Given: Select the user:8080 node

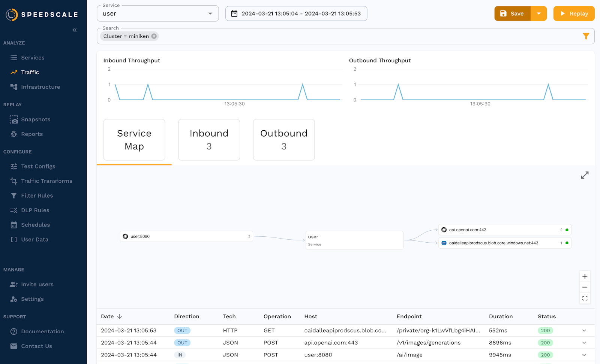Looking at the screenshot, I should [x=186, y=236].
